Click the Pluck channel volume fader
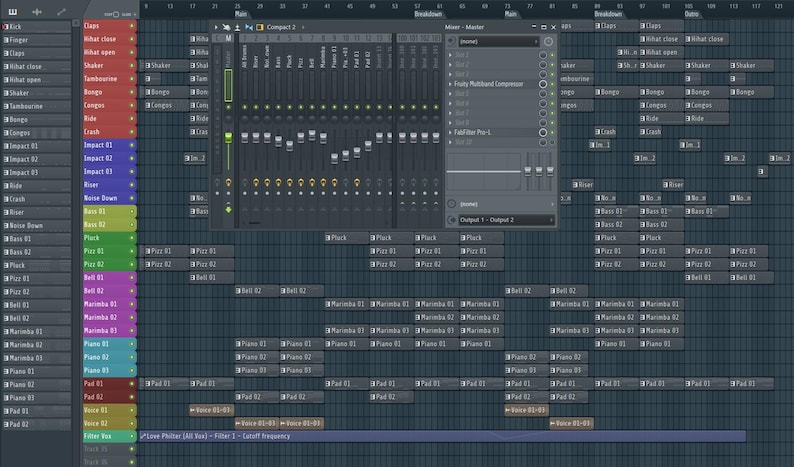The width and height of the screenshot is (794, 467). 289,146
